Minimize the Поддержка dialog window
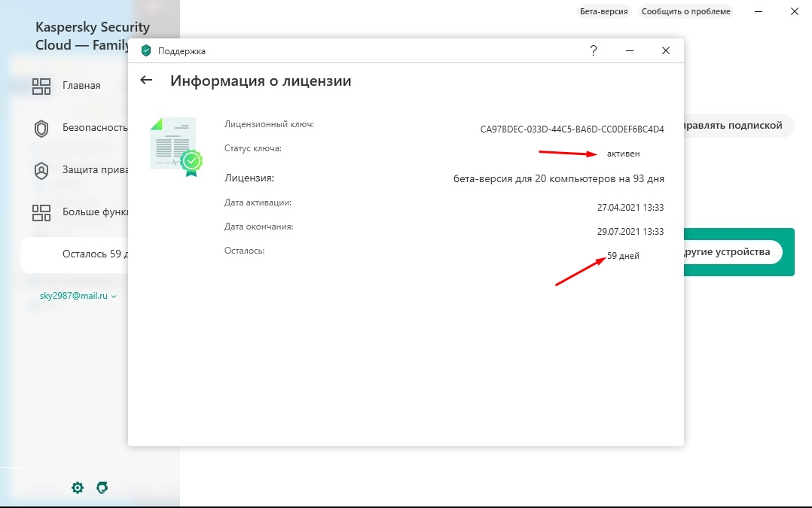This screenshot has width=812, height=508. (x=630, y=50)
